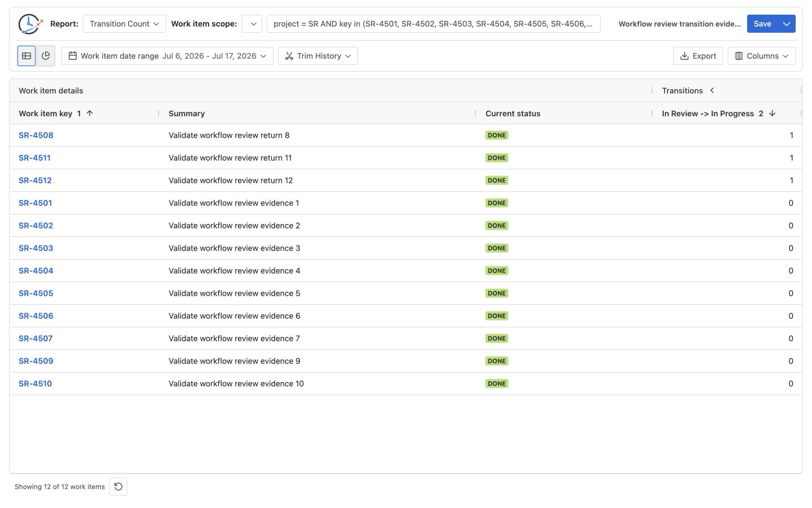Open work item SR-4510
Viewport: 812px width, 508px height.
pos(35,384)
